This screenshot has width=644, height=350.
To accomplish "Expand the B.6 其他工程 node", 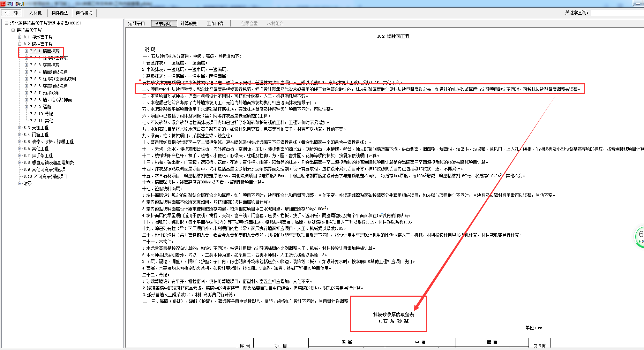I will pyautogui.click(x=20, y=149).
